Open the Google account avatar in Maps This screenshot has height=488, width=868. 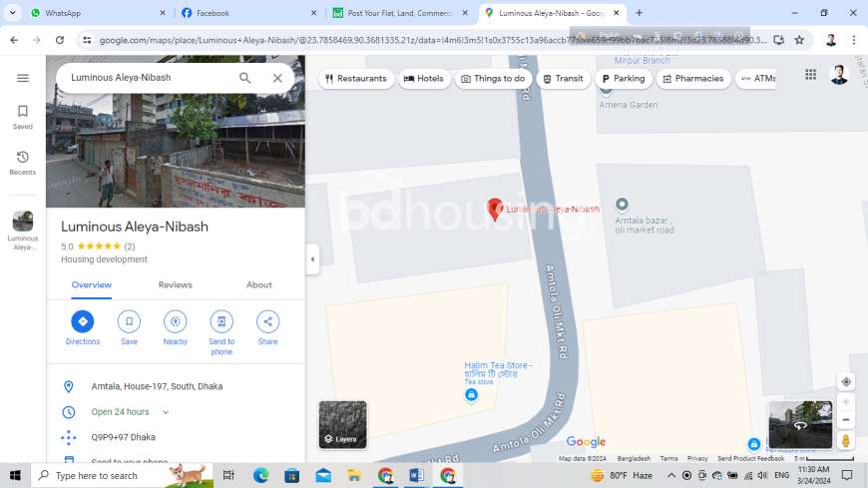839,74
